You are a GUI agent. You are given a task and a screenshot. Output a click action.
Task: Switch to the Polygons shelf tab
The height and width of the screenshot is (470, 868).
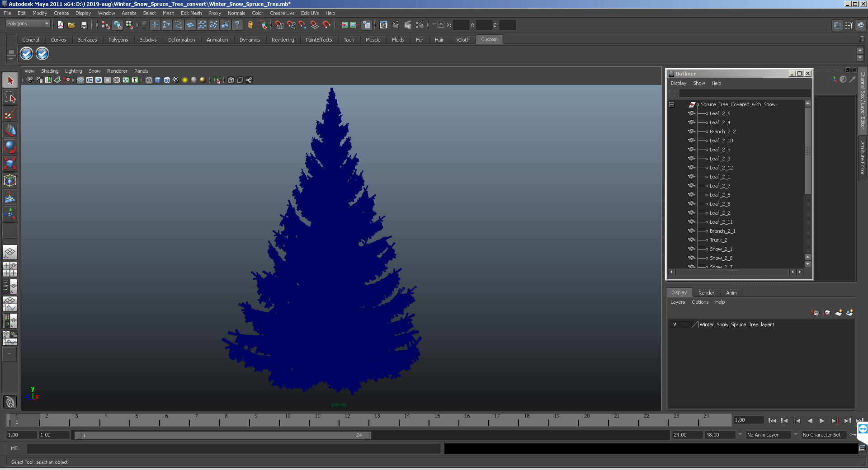(x=118, y=40)
